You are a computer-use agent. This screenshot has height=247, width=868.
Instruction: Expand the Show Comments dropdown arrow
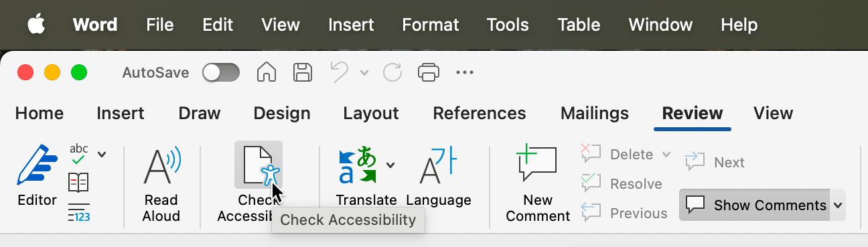tap(838, 205)
